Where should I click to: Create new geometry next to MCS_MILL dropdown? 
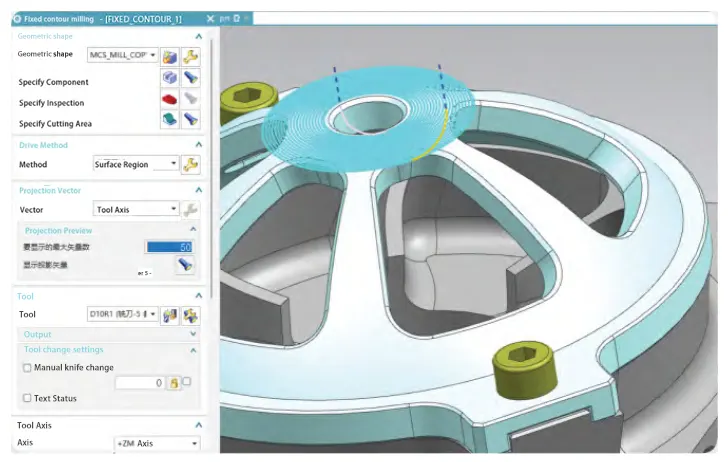(x=170, y=57)
